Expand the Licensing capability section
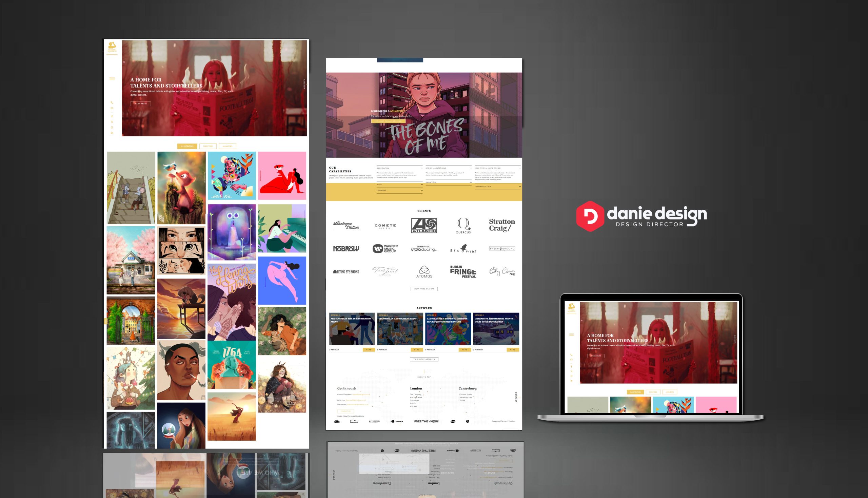868x498 pixels. (422, 191)
